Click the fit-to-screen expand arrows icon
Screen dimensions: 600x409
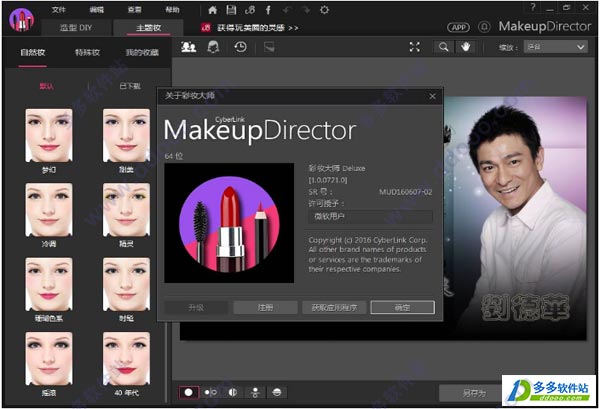(x=415, y=47)
